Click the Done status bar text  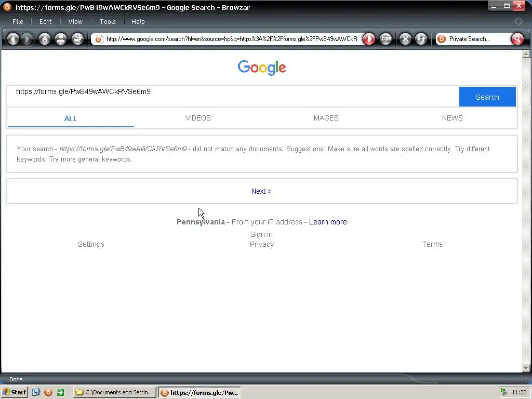point(16,379)
